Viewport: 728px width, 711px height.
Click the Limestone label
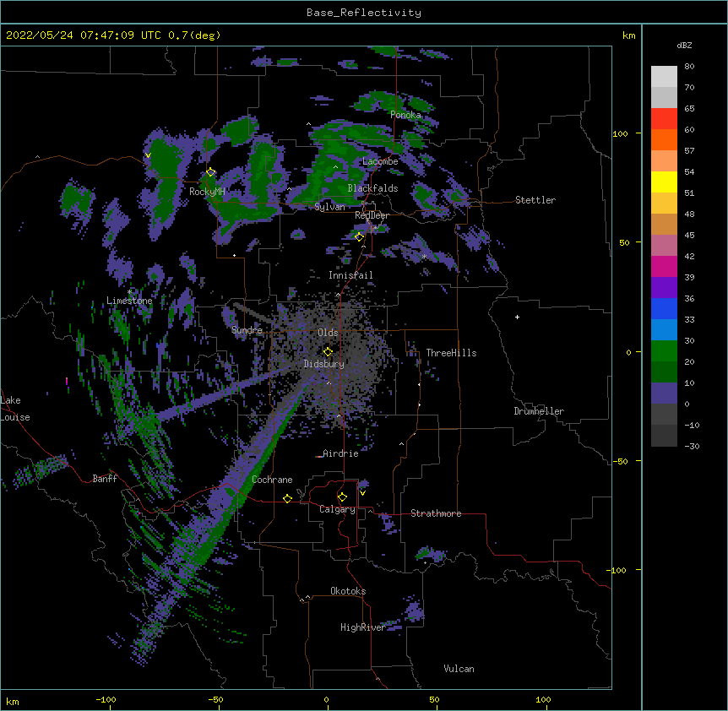tap(129, 301)
